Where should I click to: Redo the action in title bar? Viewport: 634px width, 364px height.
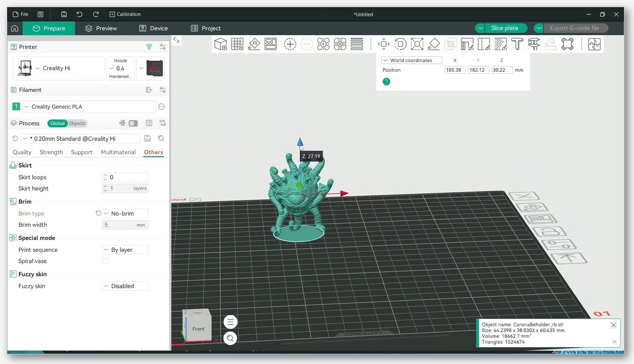pos(95,14)
